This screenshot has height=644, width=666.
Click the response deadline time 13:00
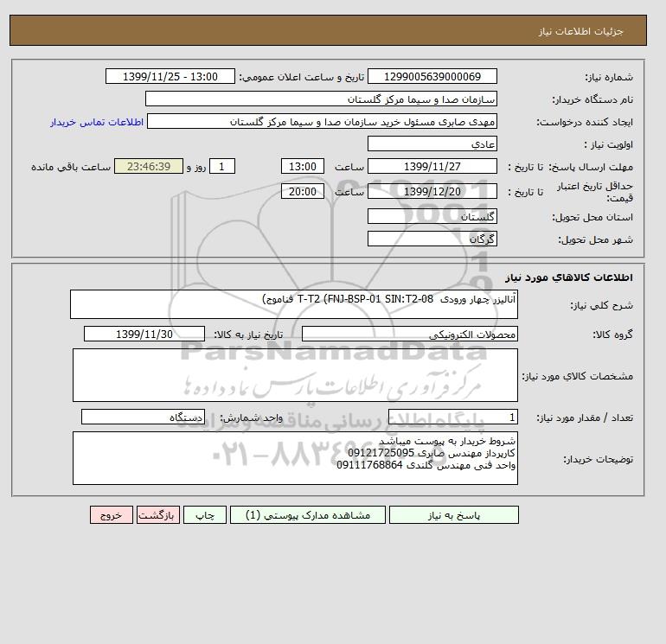[303, 167]
